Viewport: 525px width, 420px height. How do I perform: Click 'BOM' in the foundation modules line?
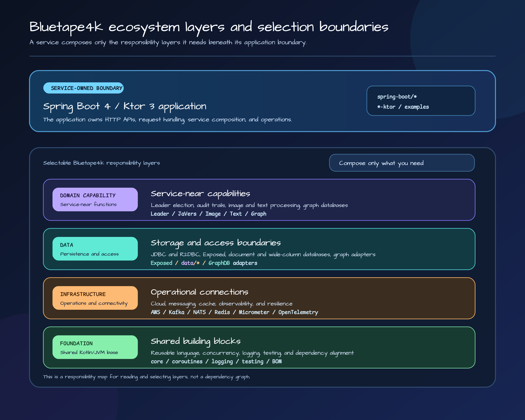click(277, 361)
